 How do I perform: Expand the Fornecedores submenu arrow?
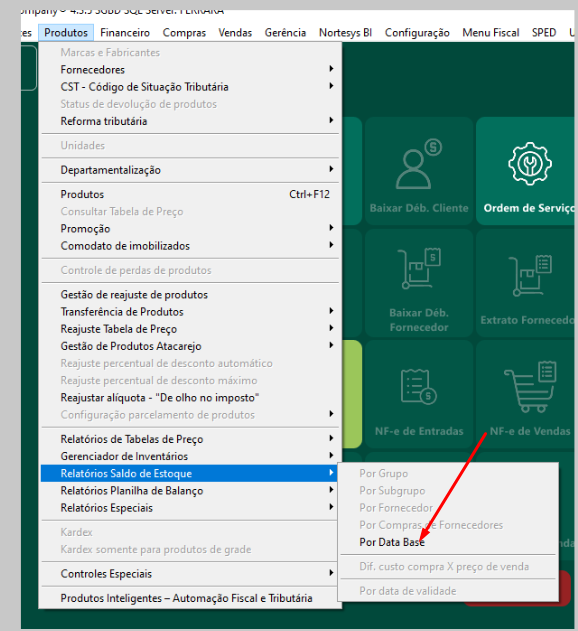click(331, 69)
